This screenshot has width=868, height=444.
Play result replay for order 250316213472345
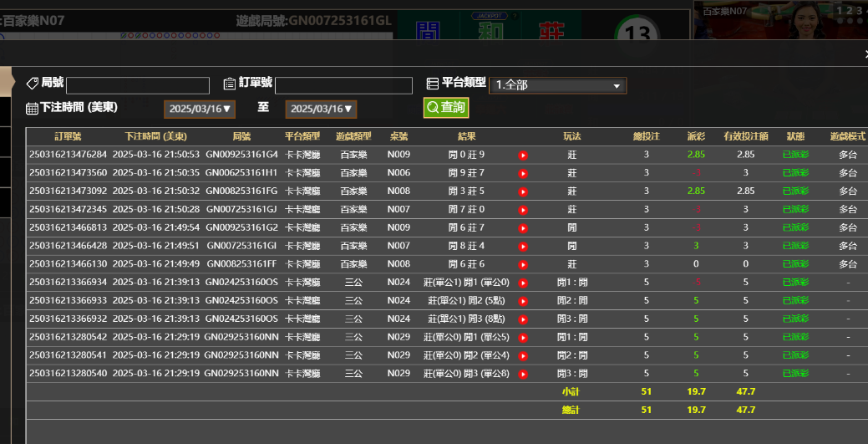523,210
